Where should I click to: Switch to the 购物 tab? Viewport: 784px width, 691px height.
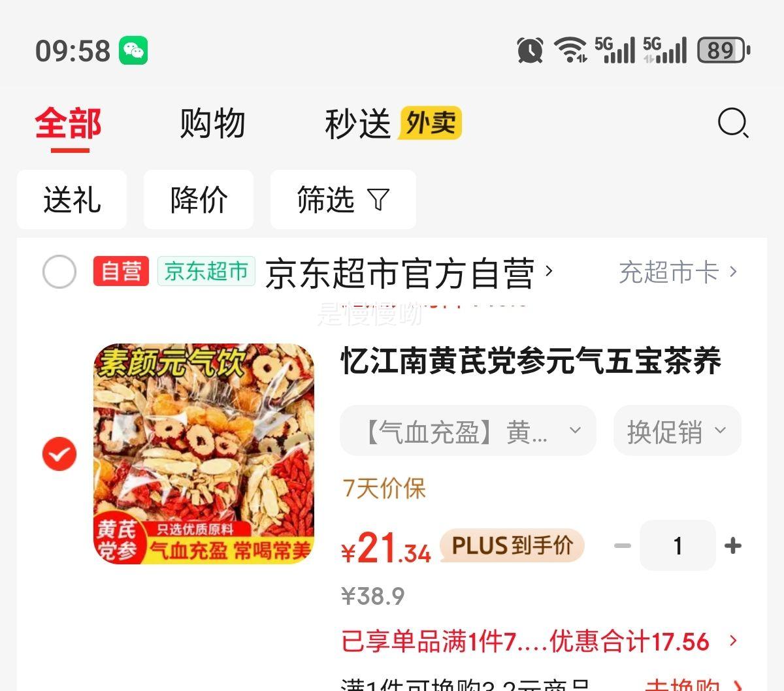212,123
